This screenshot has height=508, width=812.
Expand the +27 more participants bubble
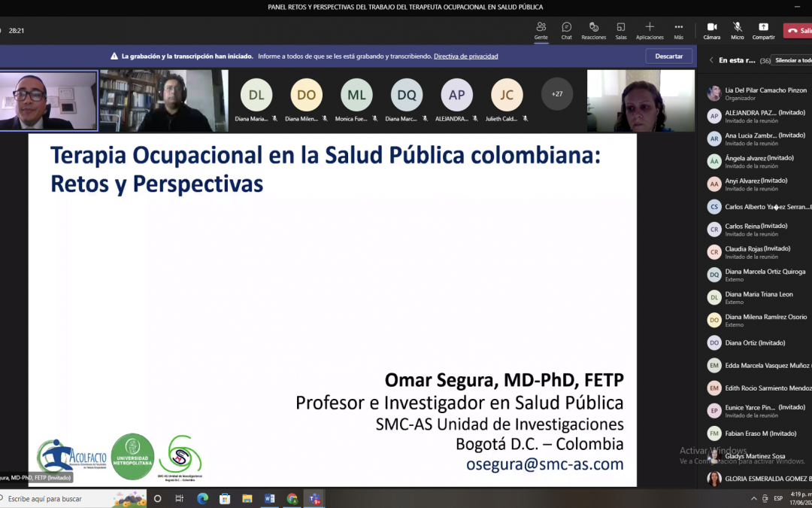tap(556, 94)
